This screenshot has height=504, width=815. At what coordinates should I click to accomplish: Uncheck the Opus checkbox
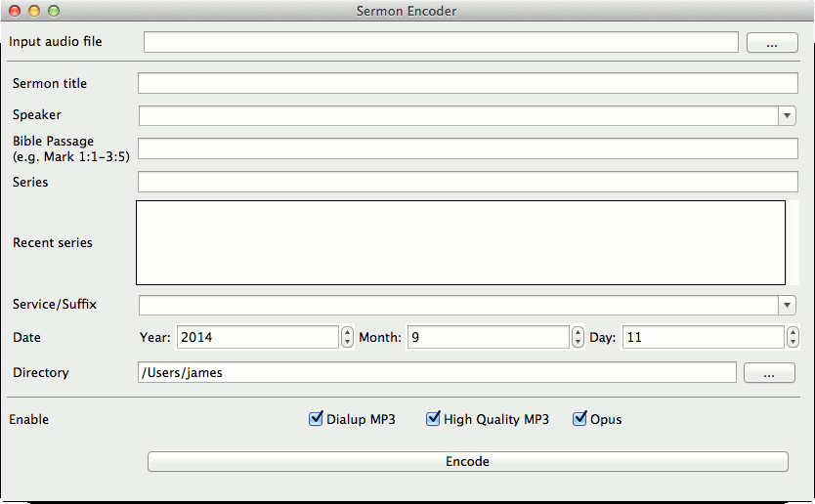click(x=579, y=419)
